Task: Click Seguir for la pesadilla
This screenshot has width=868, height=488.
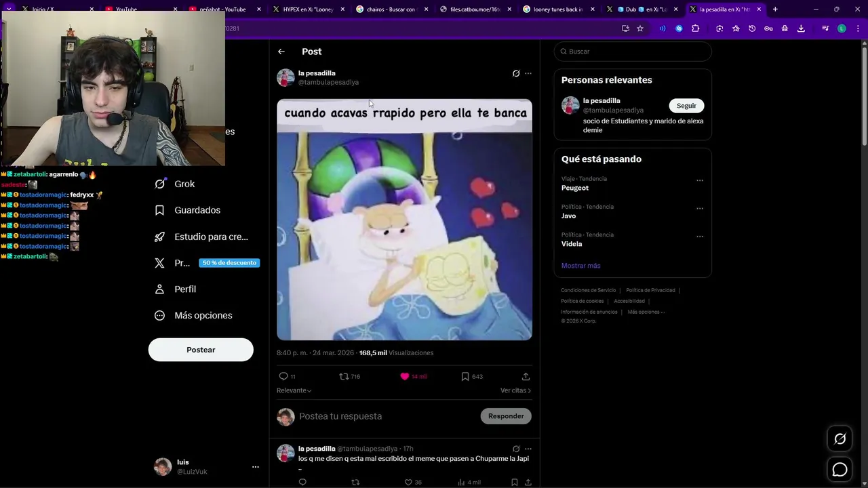Action: (686, 106)
